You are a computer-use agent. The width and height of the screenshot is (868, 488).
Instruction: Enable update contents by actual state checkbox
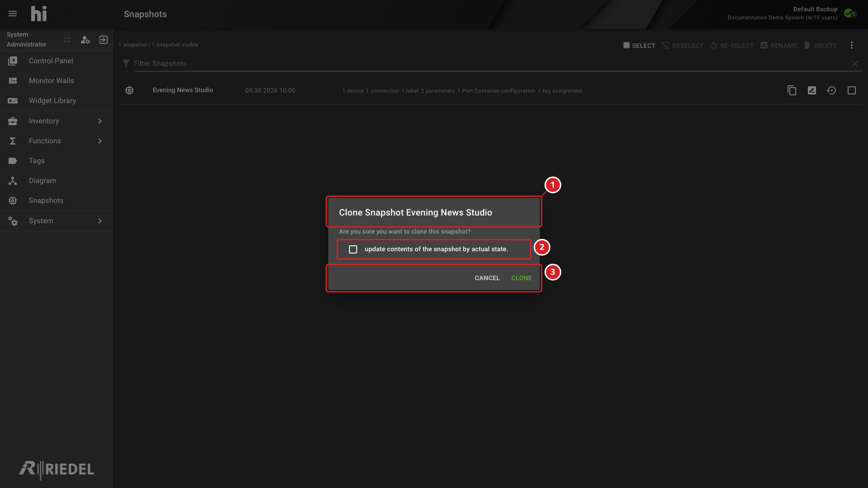353,249
